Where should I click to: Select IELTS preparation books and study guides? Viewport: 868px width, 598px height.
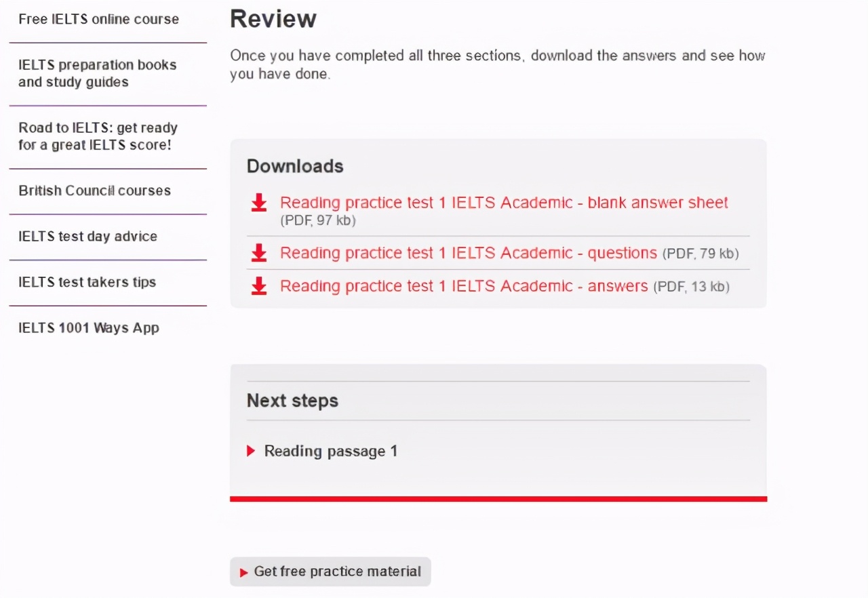pos(97,73)
